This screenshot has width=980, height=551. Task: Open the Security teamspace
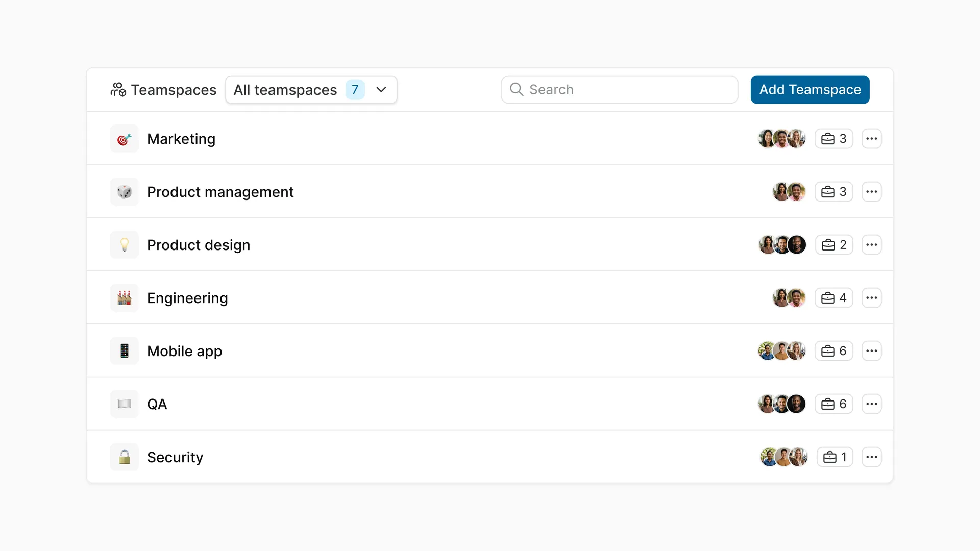(x=489, y=457)
